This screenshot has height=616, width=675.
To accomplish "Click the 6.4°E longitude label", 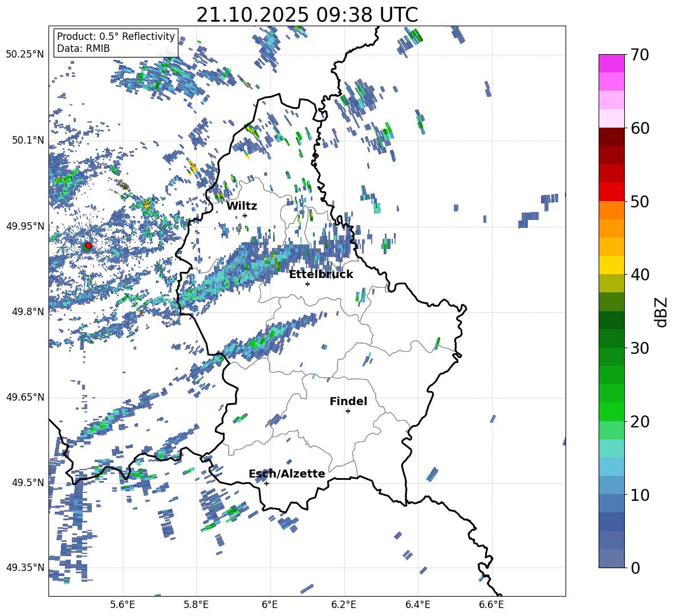I will tap(417, 605).
